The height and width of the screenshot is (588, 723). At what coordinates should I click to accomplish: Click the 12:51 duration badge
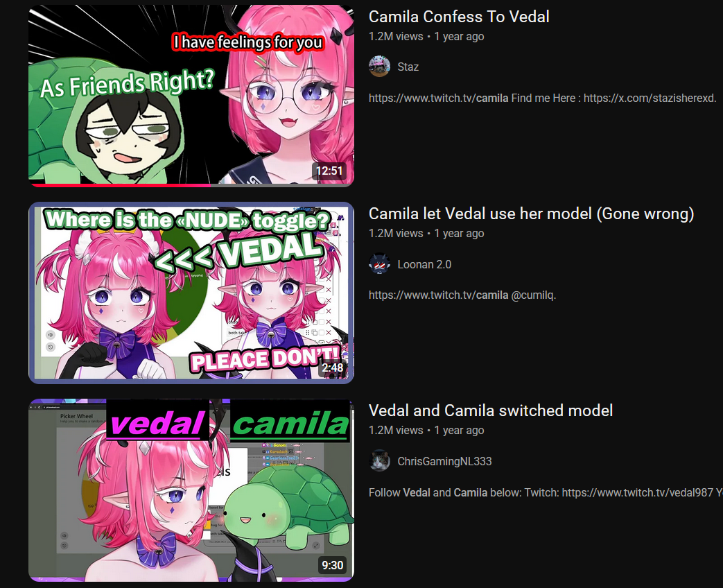click(x=329, y=171)
